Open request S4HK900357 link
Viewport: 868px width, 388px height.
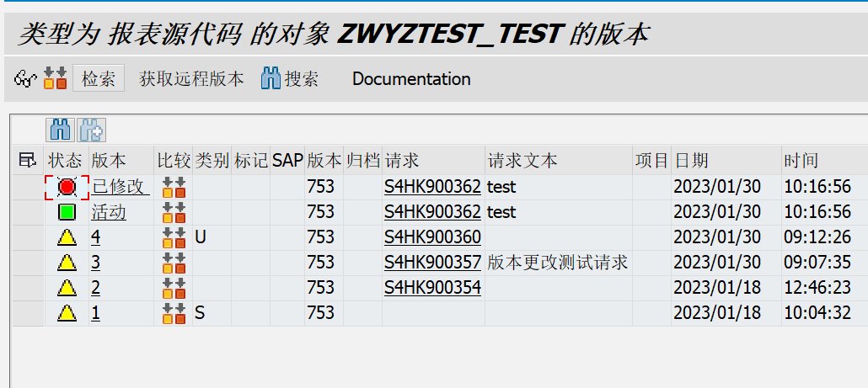pyautogui.click(x=432, y=263)
